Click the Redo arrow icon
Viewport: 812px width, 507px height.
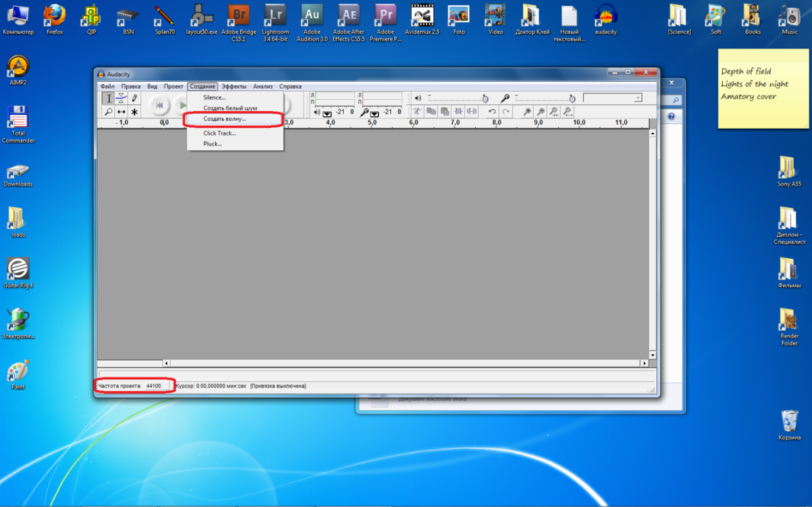[x=505, y=111]
